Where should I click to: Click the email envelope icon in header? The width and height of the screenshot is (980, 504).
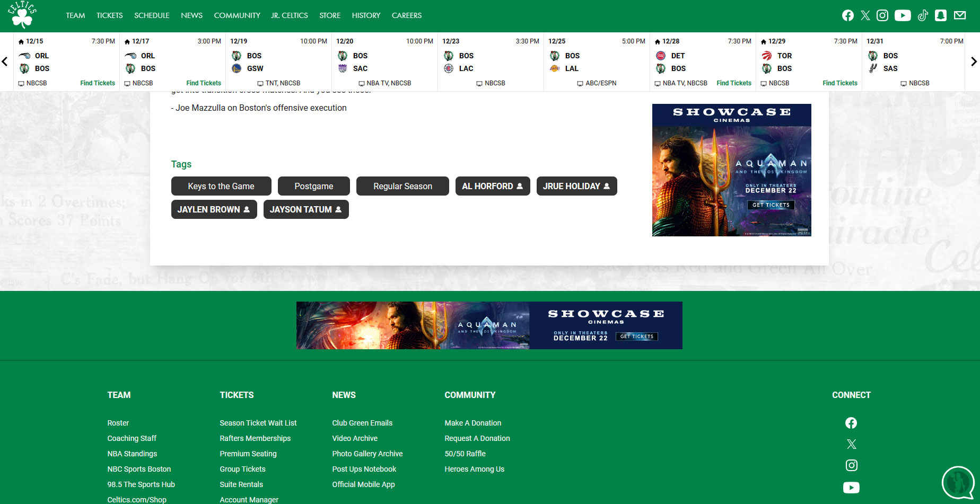(x=960, y=15)
